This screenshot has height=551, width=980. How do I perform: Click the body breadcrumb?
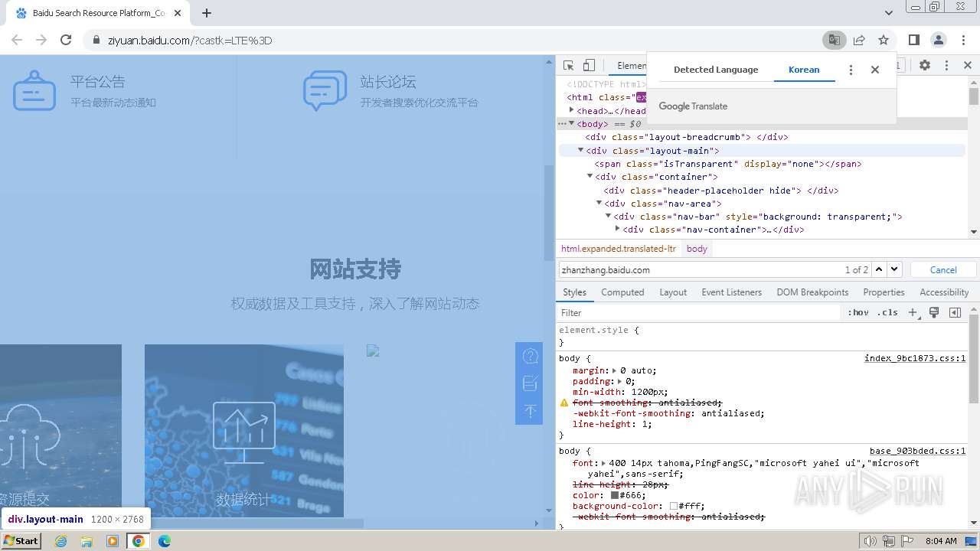(697, 249)
